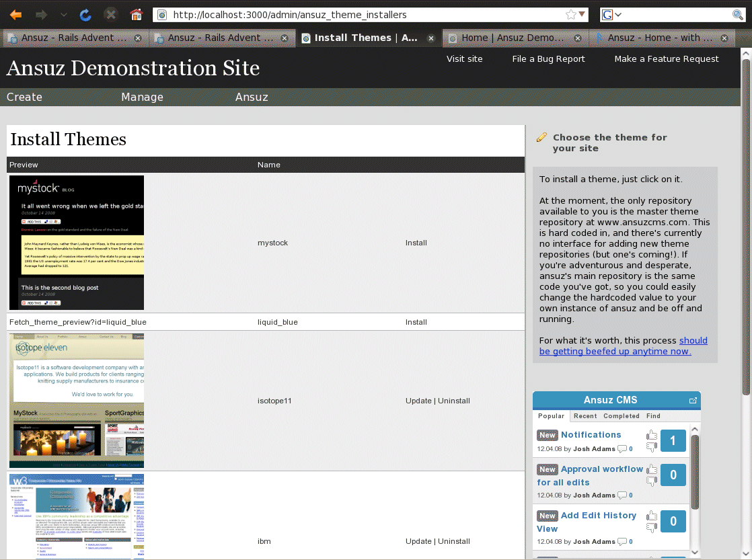
Task: Click the stop loading icon
Action: (x=111, y=15)
